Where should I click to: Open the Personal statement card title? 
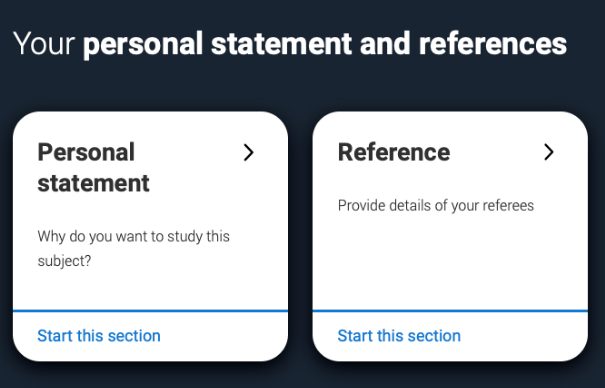tap(93, 167)
